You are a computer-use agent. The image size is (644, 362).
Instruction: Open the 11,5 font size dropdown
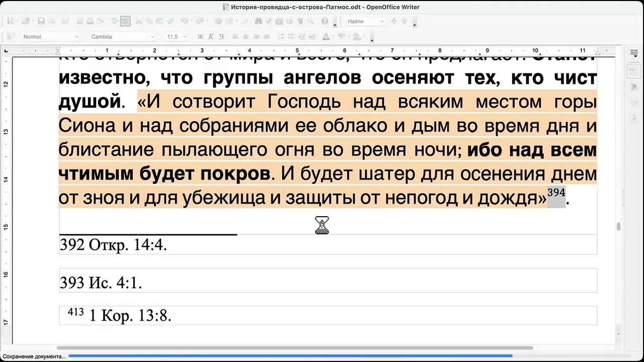185,37
